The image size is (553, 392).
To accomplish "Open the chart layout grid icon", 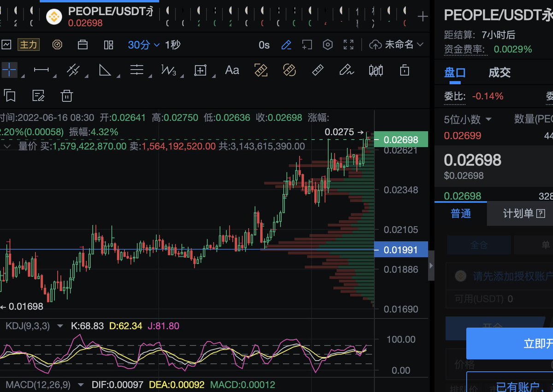I will pos(109,45).
